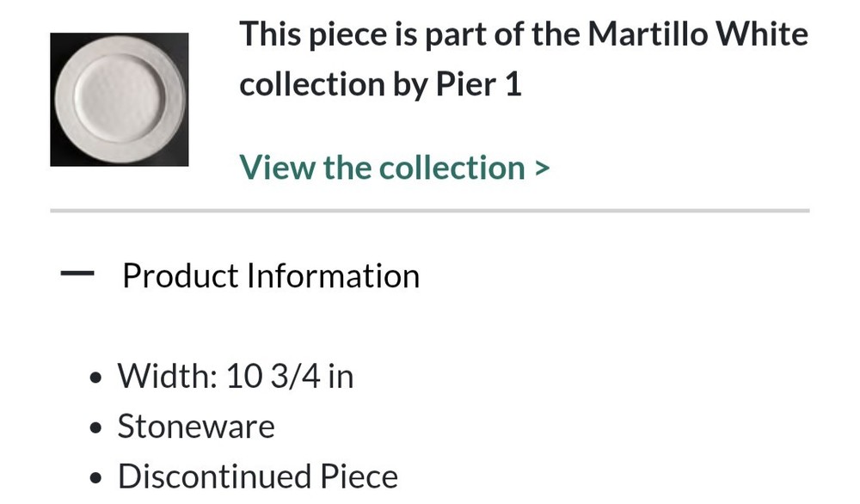Click the word View in the green link
Screen dimensions: 860x504
pos(276,168)
